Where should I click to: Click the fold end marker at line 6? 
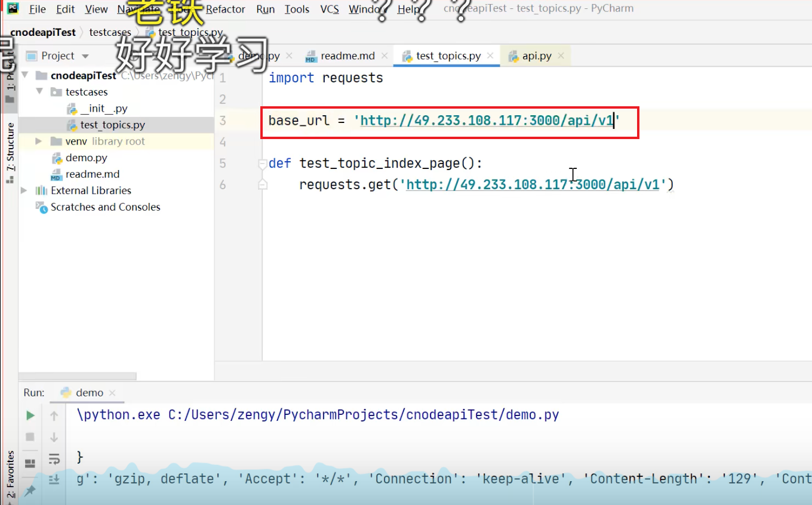point(262,186)
